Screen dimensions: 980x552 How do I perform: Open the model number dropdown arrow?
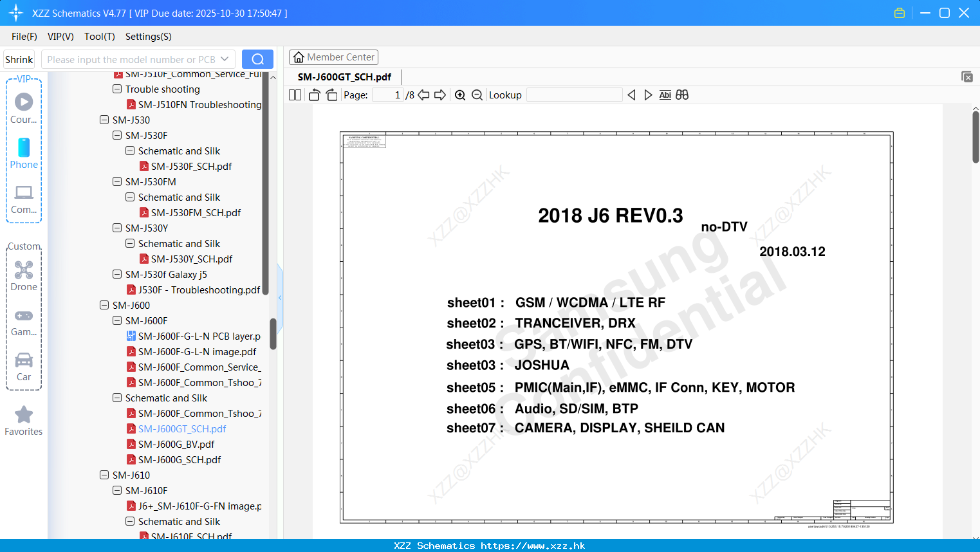pyautogui.click(x=225, y=59)
